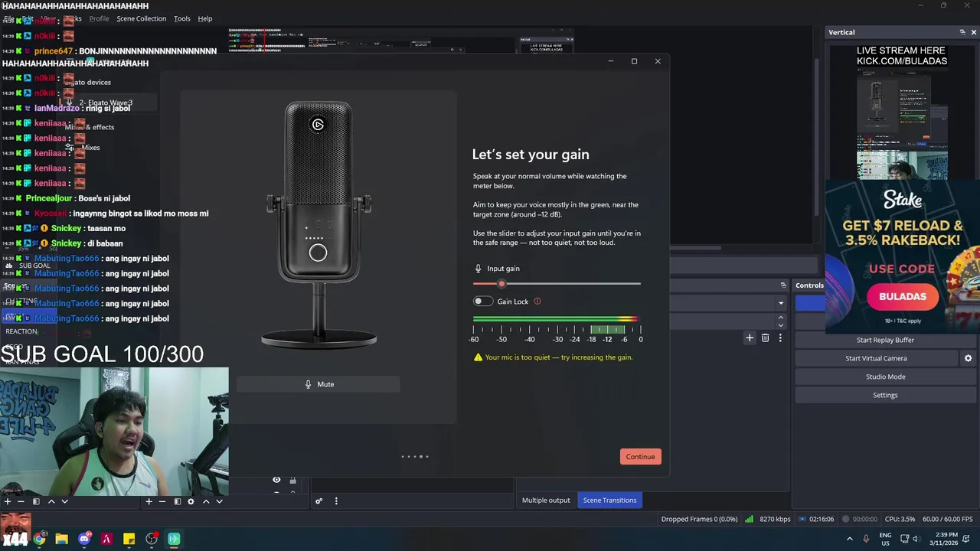Click the 8270 kbps bitrate status

(768, 519)
